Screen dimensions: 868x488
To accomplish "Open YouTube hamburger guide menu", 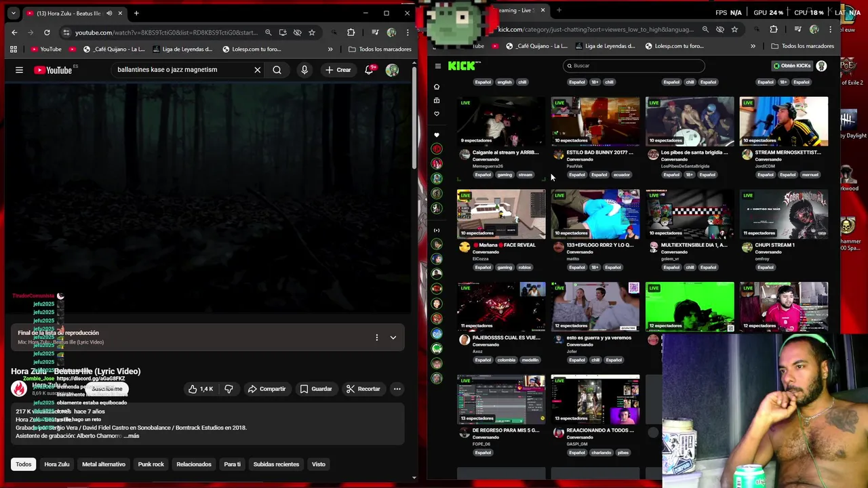I will click(19, 70).
